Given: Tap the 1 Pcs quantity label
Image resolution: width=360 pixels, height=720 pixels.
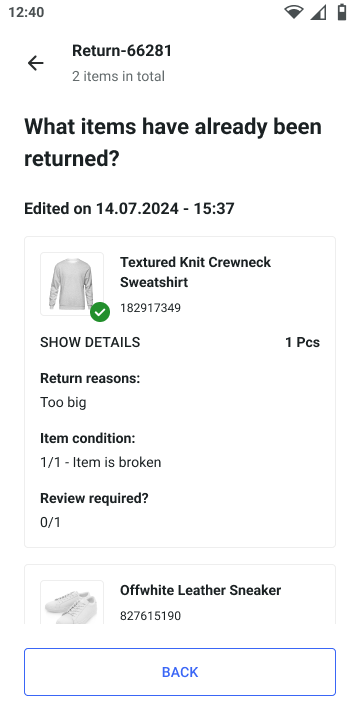Looking at the screenshot, I should [303, 343].
